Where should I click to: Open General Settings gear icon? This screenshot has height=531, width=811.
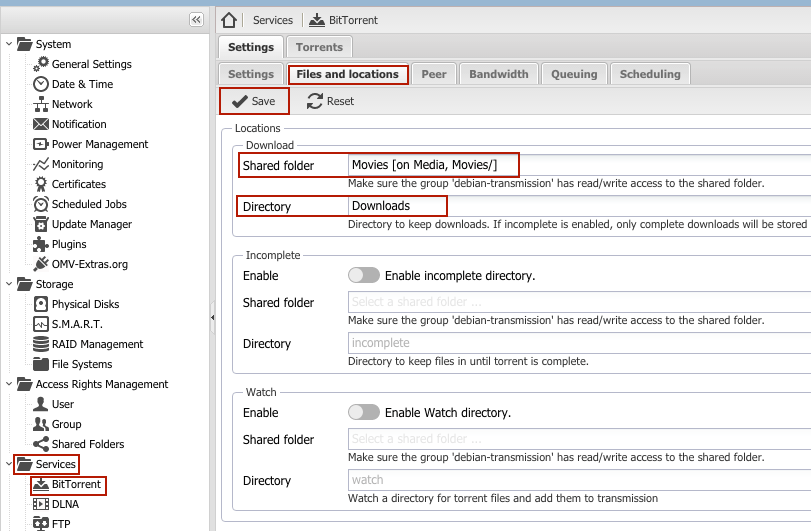pos(41,64)
